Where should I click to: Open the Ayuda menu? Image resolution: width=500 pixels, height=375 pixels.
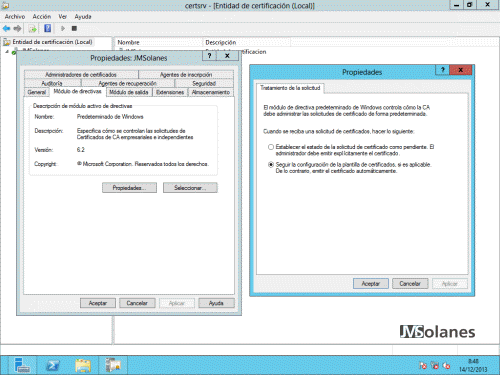(83, 16)
